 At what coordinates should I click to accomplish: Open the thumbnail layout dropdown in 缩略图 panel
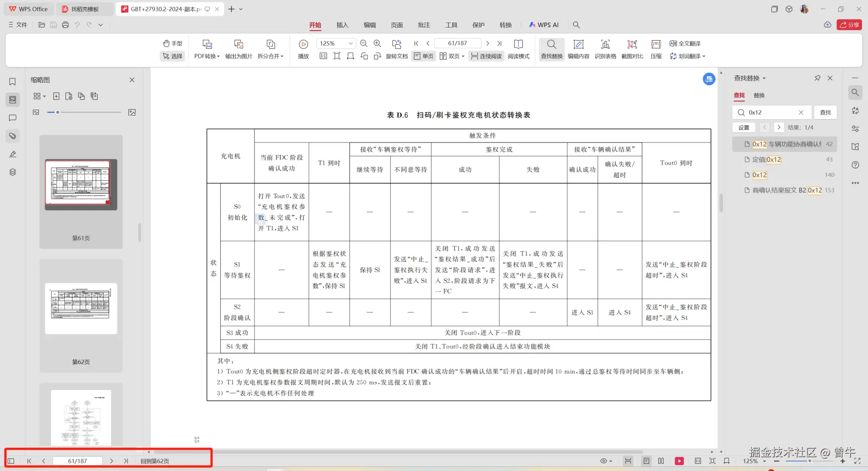tap(39, 96)
